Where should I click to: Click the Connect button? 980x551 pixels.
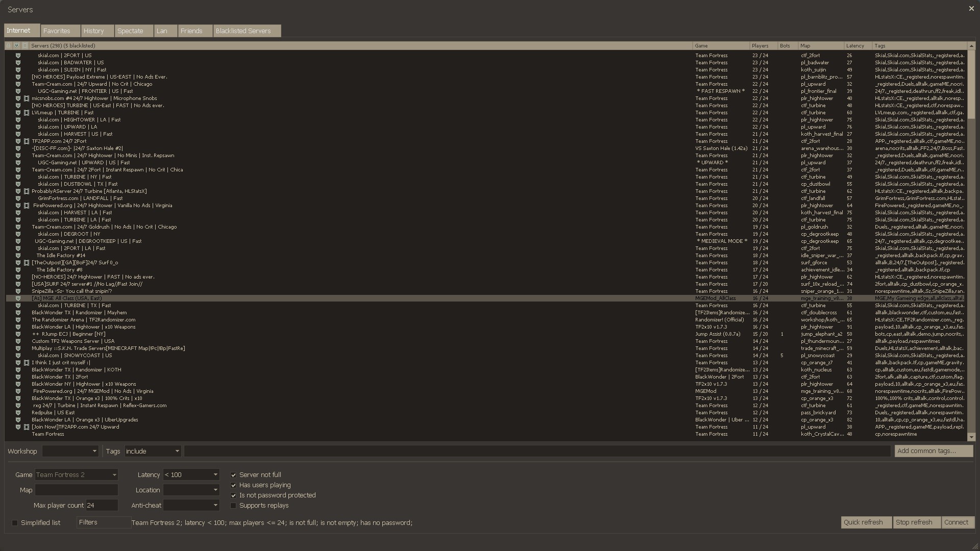pos(958,522)
